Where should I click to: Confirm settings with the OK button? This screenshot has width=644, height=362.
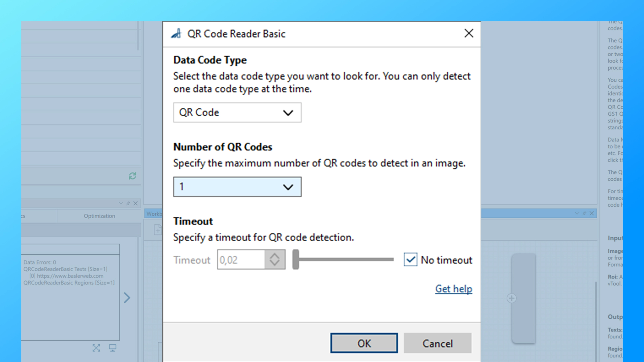pos(364,343)
